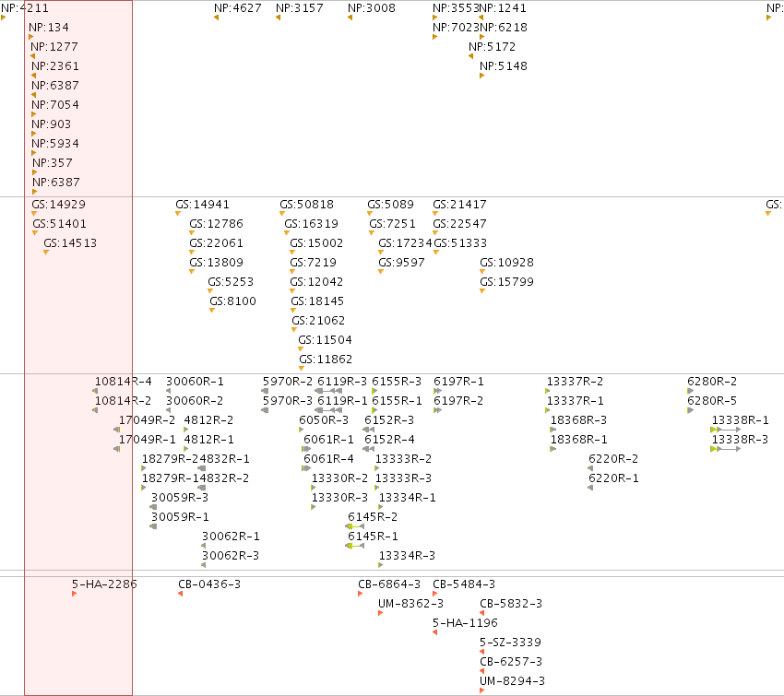Select the GS:5089 label

click(x=390, y=205)
